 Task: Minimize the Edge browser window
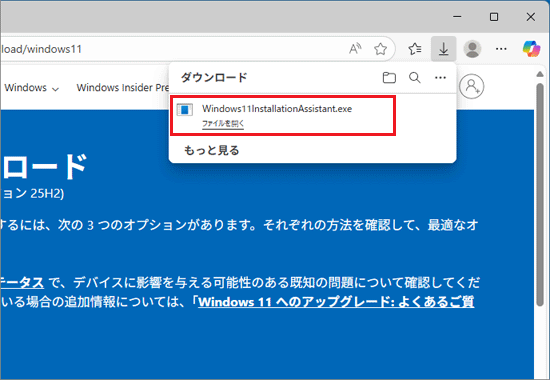[457, 16]
